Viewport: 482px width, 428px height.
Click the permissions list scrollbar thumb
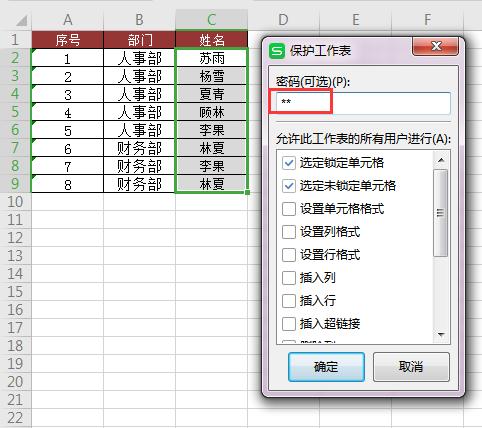pos(441,213)
